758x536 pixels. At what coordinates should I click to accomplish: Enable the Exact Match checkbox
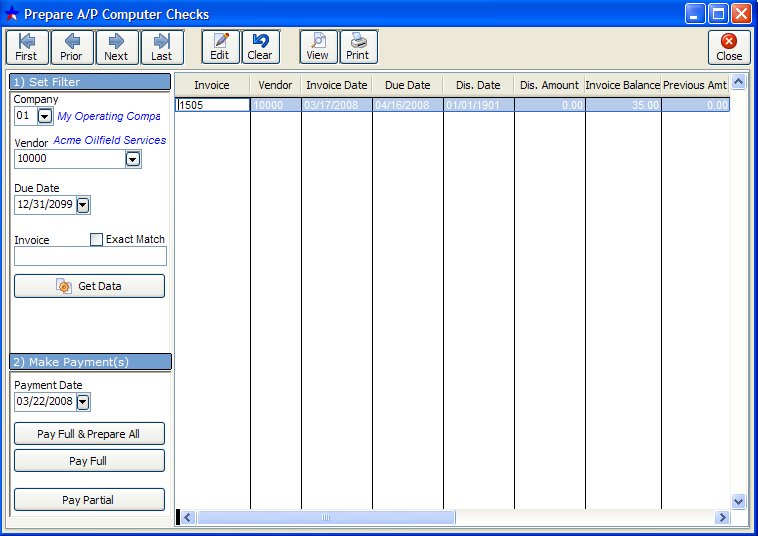pos(97,239)
